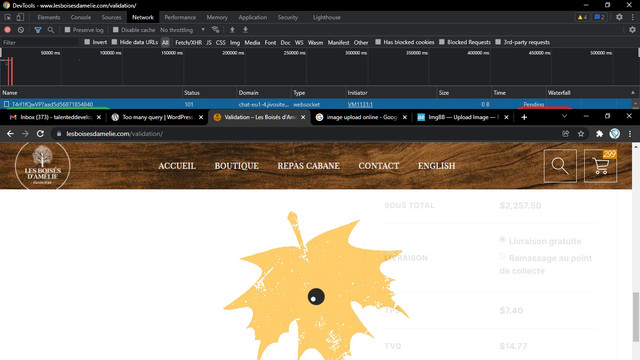Screen dimensions: 640x360
Task: Open the No throttling dropdown
Action: pyautogui.click(x=182, y=30)
